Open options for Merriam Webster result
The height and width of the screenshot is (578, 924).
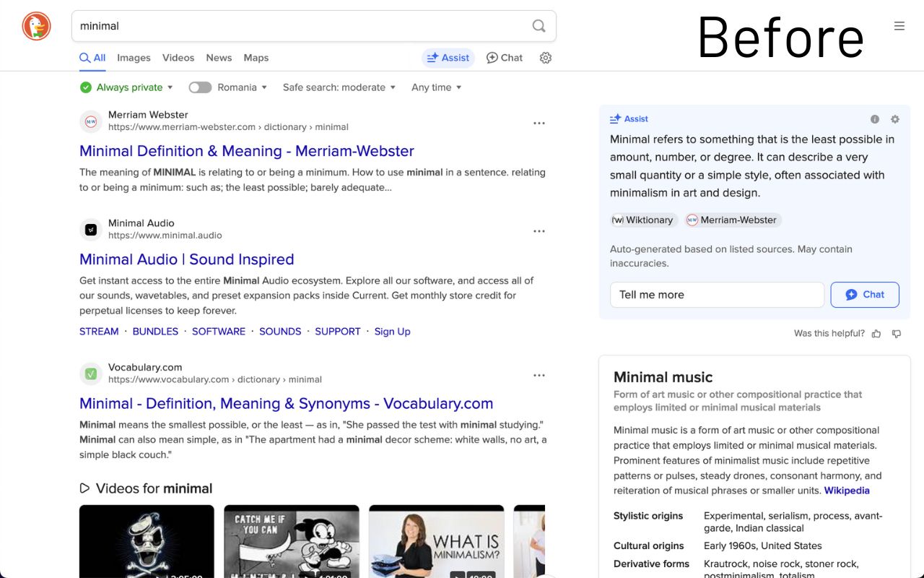[x=539, y=124]
